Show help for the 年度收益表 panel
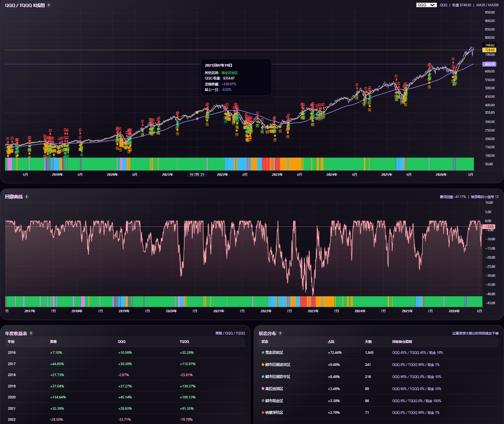 pyautogui.click(x=31, y=333)
